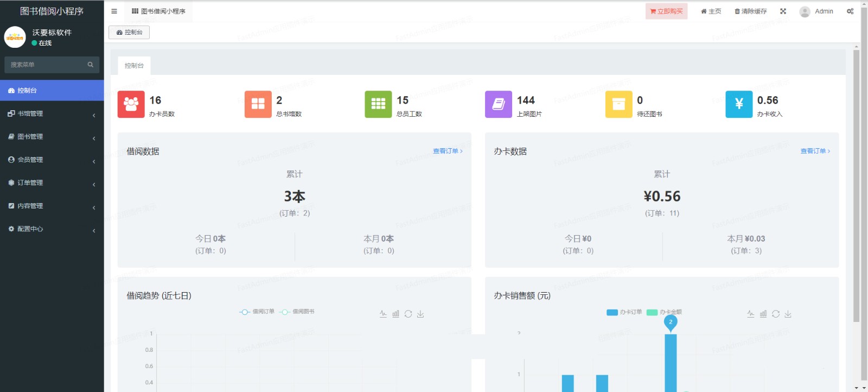Image resolution: width=868 pixels, height=392 pixels.
Task: Click the 搜索菜单 search input field
Action: tap(46, 65)
